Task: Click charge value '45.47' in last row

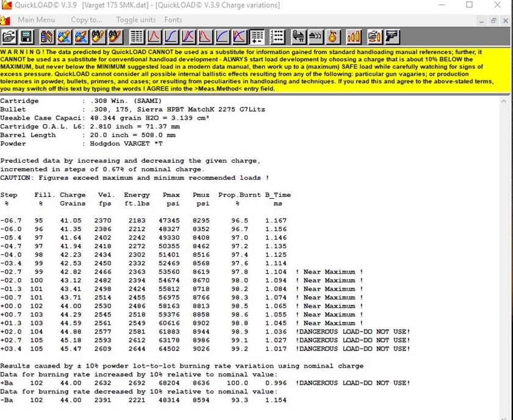Action: [x=71, y=349]
